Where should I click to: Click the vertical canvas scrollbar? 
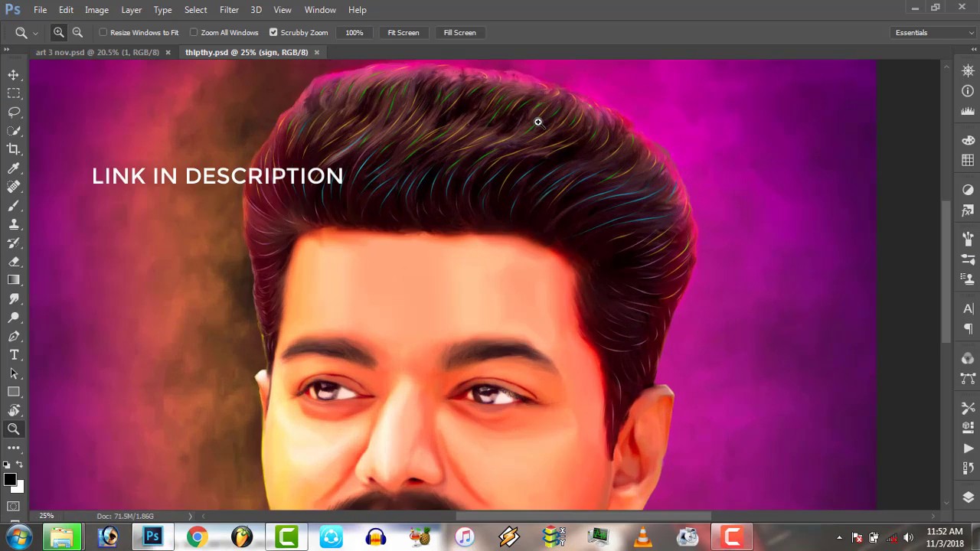pos(946,272)
